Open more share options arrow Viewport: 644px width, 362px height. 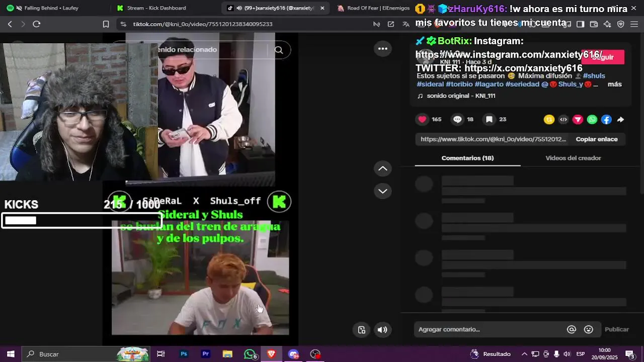click(620, 119)
